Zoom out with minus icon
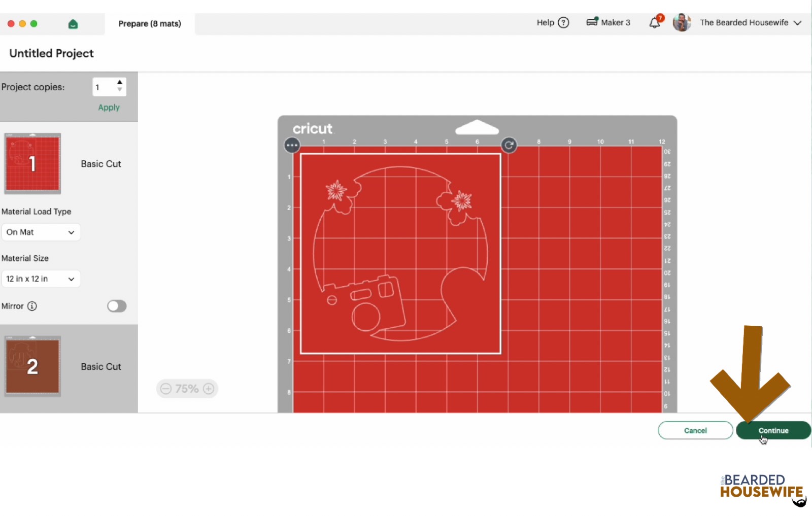This screenshot has width=812, height=516. coord(166,389)
